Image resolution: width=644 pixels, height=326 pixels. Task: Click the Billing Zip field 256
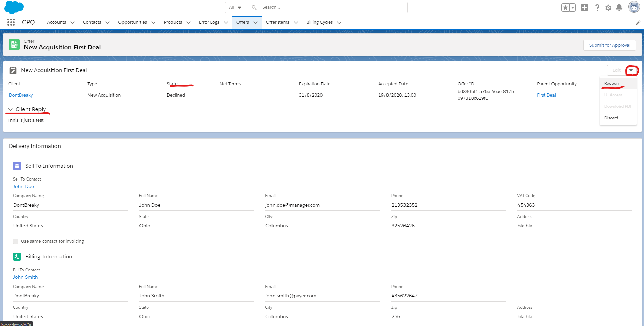[448, 317]
